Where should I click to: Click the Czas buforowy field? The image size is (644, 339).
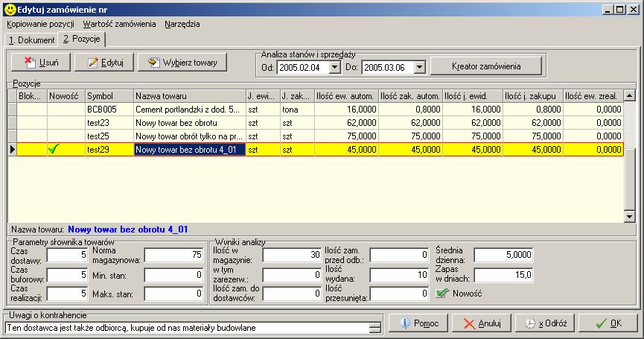click(67, 275)
